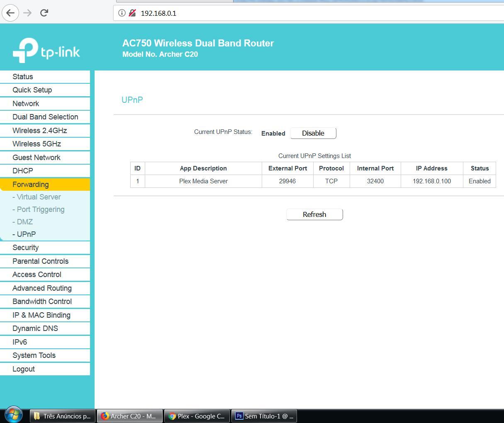Viewport: 504px width, 423px height.
Task: Click the insecure connection lock icon
Action: click(132, 13)
